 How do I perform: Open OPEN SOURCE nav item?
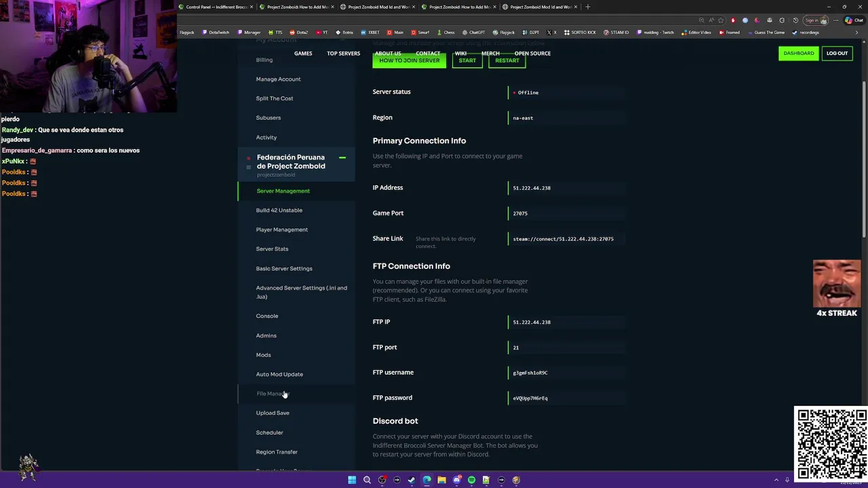tap(532, 54)
